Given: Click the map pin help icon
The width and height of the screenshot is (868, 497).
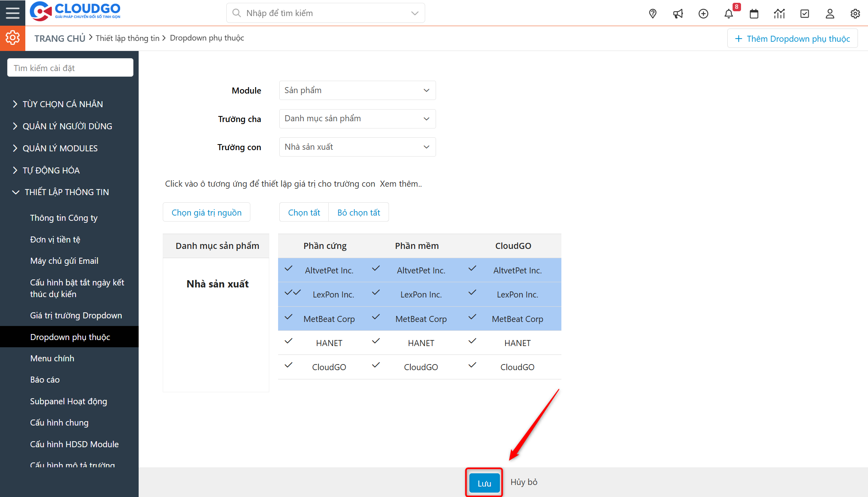Looking at the screenshot, I should 652,14.
